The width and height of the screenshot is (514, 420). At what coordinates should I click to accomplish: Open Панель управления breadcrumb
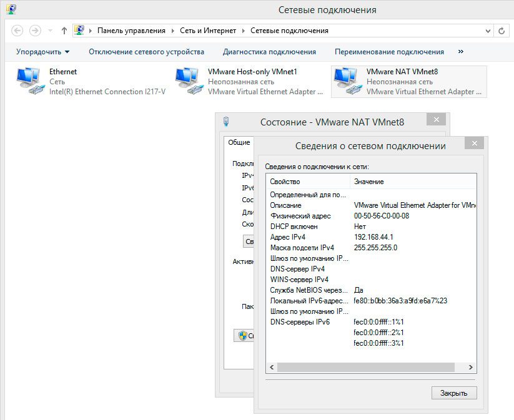click(131, 31)
